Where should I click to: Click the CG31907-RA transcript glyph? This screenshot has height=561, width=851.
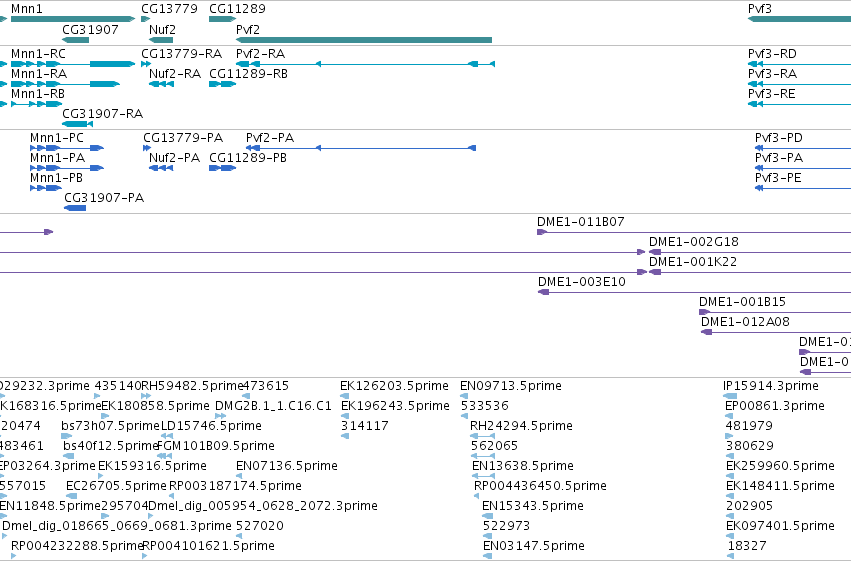[x=78, y=124]
